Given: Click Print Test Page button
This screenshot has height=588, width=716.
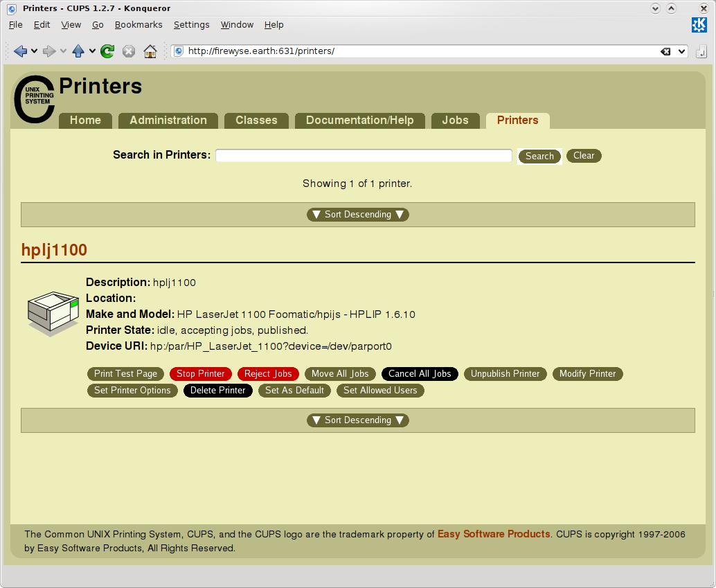Looking at the screenshot, I should 125,374.
